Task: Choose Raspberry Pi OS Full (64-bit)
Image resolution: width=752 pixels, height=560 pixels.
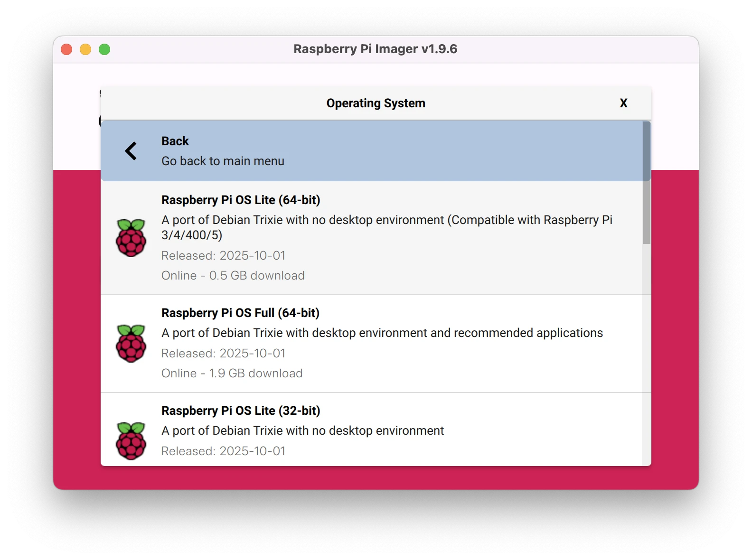Action: click(371, 344)
